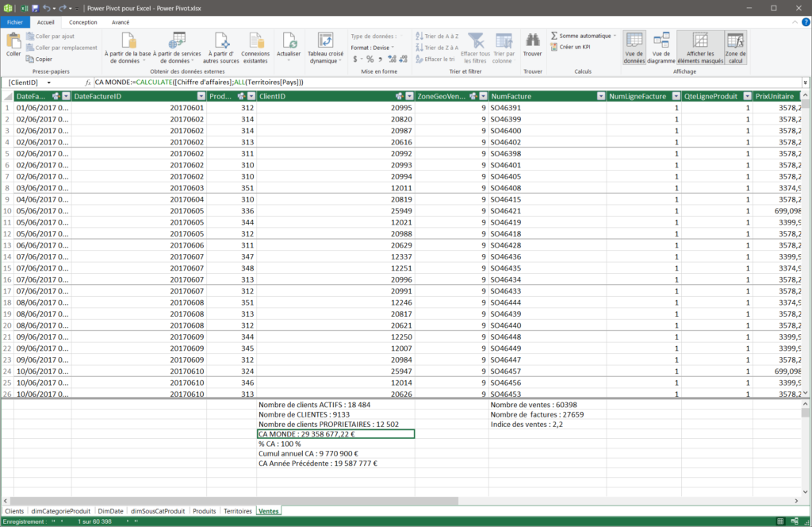This screenshot has height=527, width=812.
Task: Click the Undo icon in title bar
Action: (x=47, y=8)
